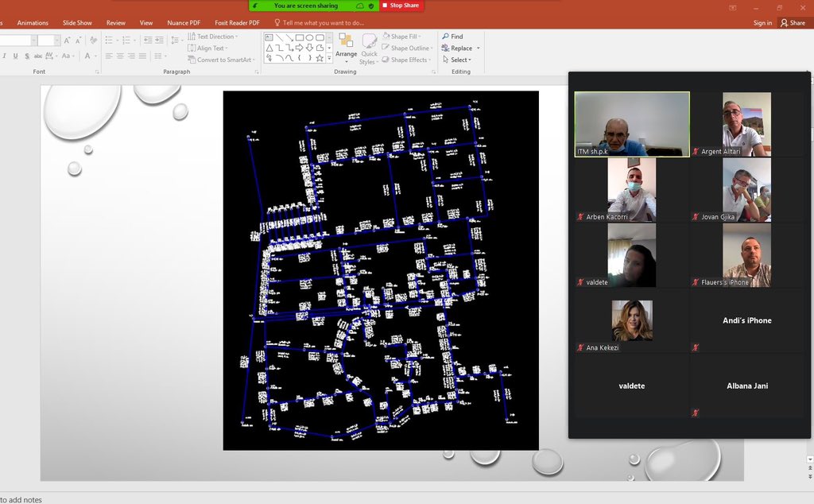Screen dimensions: 814x504
Task: Click the Stop Share button
Action: [401, 6]
